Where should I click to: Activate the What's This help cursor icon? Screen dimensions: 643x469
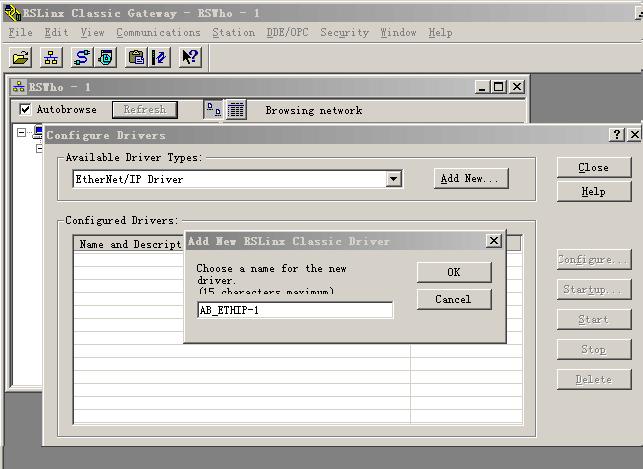click(x=190, y=57)
